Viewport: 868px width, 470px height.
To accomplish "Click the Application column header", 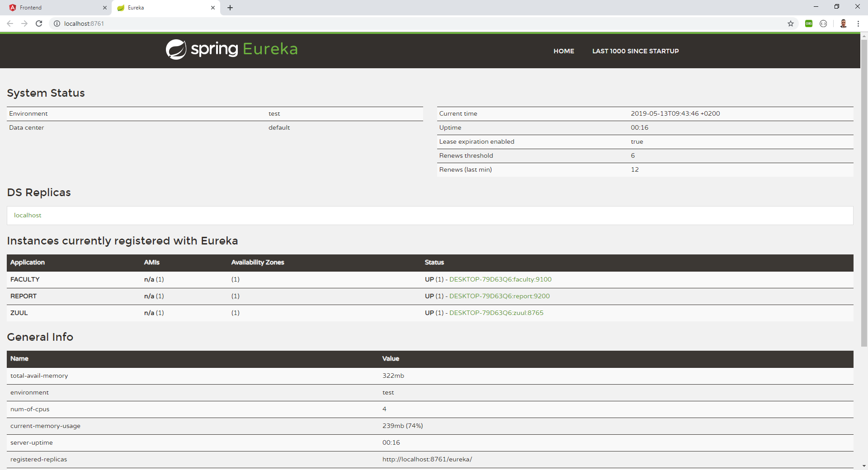I will (28, 262).
